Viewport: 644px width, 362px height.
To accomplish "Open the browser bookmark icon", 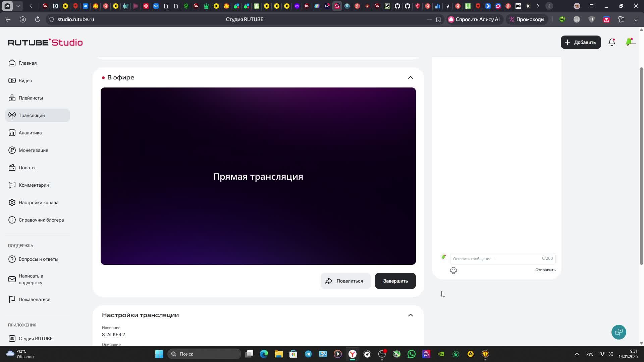I will [438, 19].
